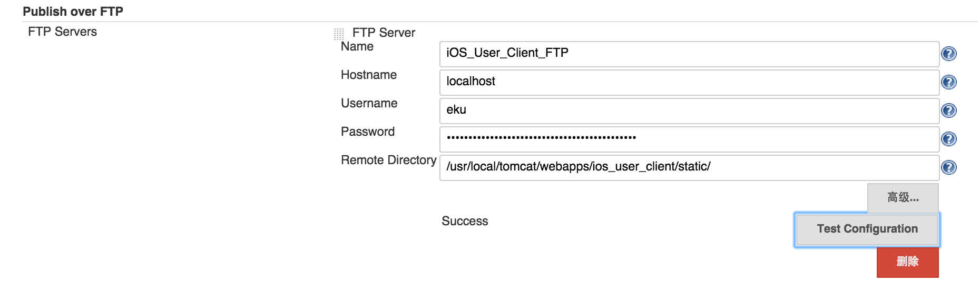
Task: Open help for the Password field
Action: tap(948, 139)
